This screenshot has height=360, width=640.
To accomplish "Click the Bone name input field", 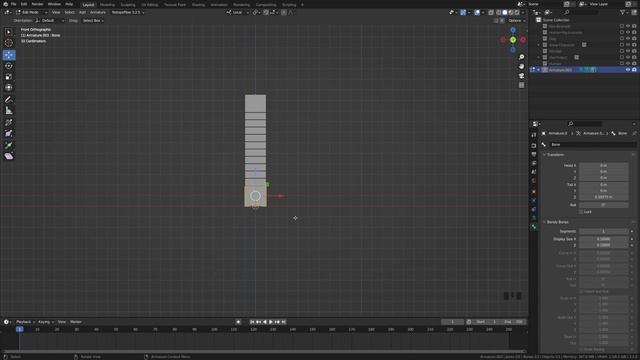I will (x=593, y=144).
